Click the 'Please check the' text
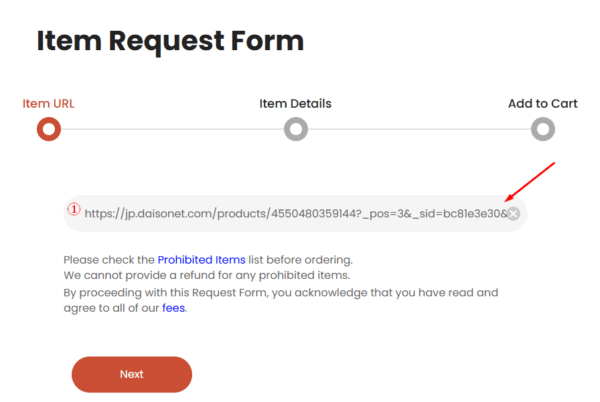Image resolution: width=600 pixels, height=402 pixels. point(109,260)
